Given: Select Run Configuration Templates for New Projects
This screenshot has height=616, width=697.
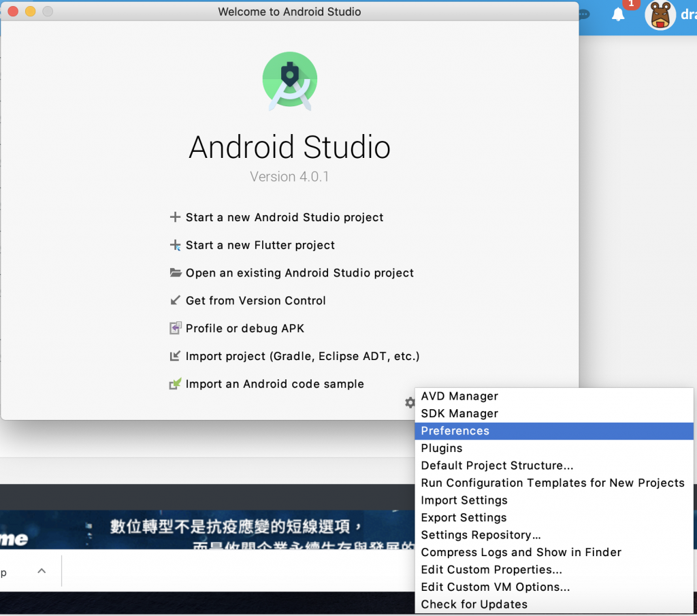Looking at the screenshot, I should click(554, 483).
